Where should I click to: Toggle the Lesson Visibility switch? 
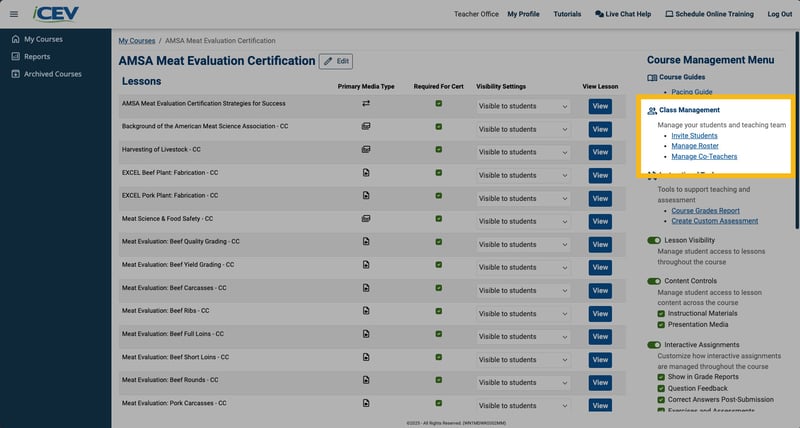point(654,240)
